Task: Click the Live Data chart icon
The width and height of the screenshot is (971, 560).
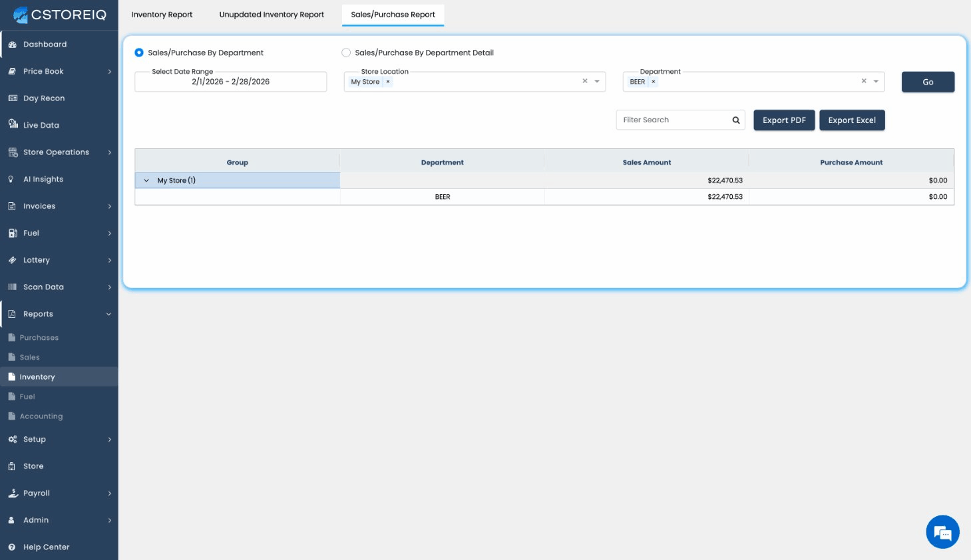Action: click(13, 124)
